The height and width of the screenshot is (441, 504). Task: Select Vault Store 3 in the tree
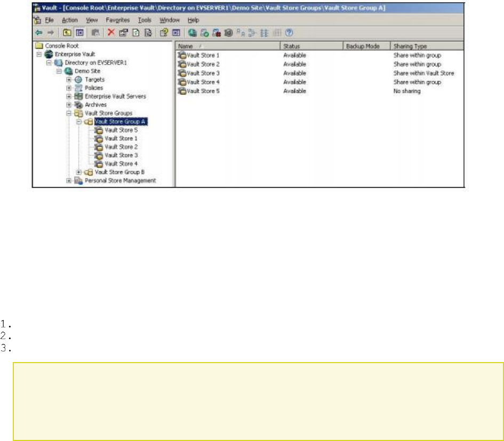[x=121, y=155]
